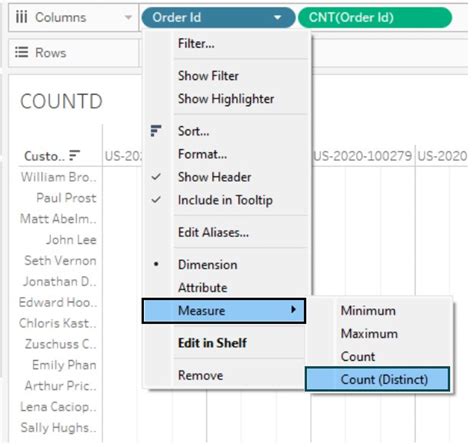Click customer row William Bro..
The width and height of the screenshot is (474, 447).
pyautogui.click(x=59, y=177)
